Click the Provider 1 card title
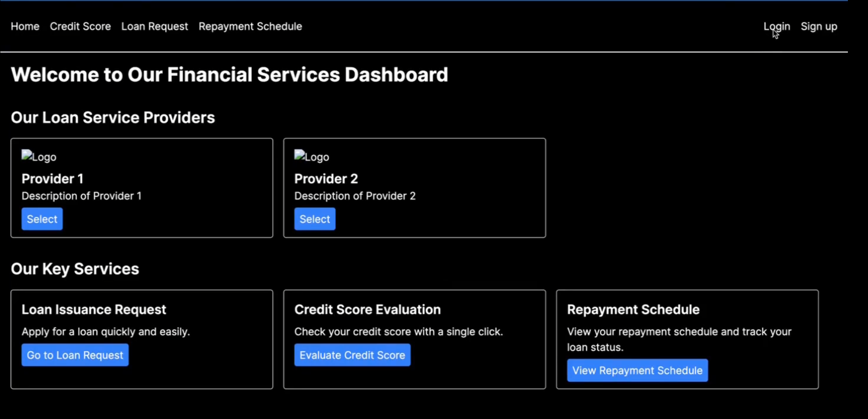The width and height of the screenshot is (868, 419). (x=52, y=179)
